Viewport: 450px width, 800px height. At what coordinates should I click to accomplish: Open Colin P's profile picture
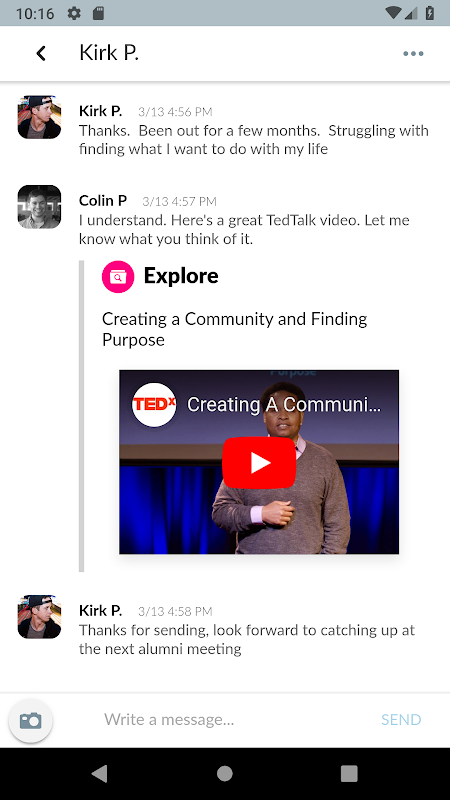(x=39, y=207)
